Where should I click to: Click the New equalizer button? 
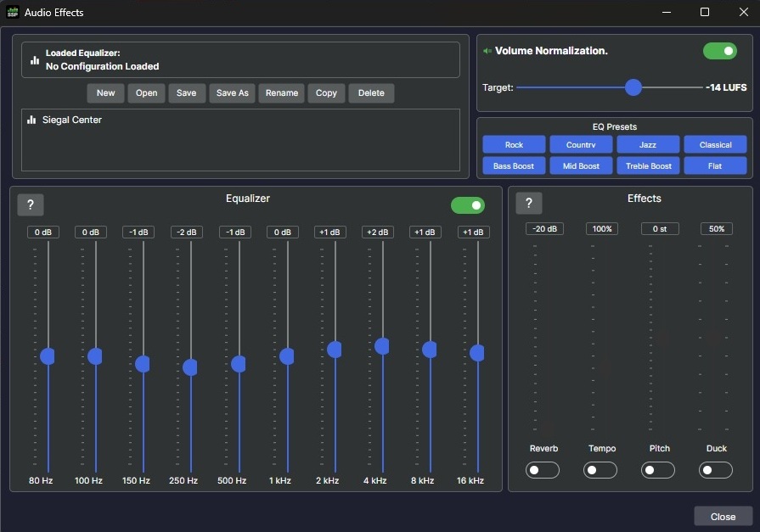(105, 93)
